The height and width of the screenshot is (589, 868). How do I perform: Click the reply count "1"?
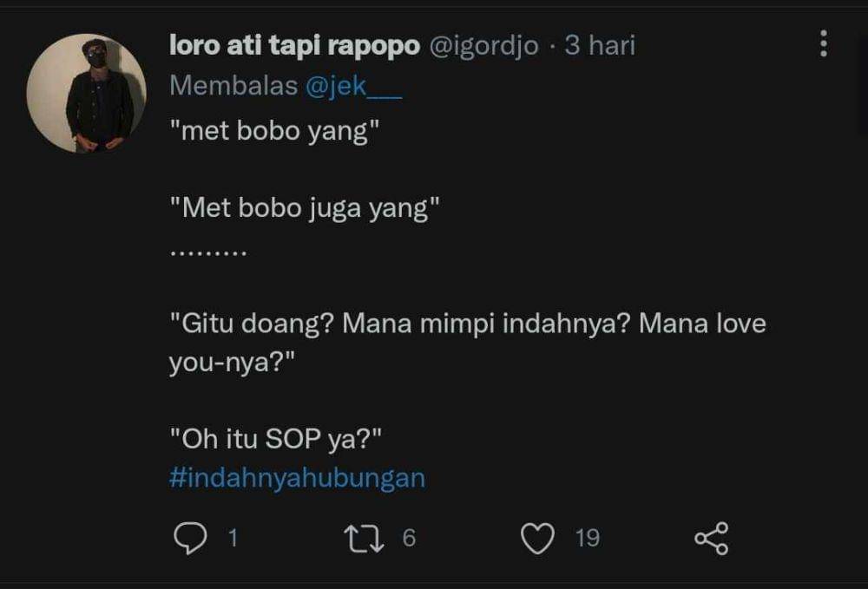click(x=233, y=539)
